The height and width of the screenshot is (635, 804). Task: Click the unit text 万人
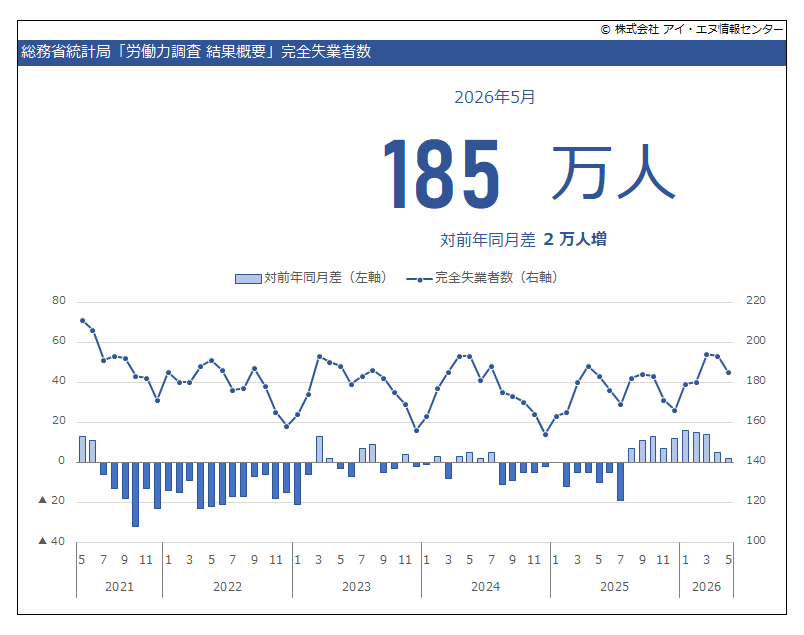click(613, 172)
